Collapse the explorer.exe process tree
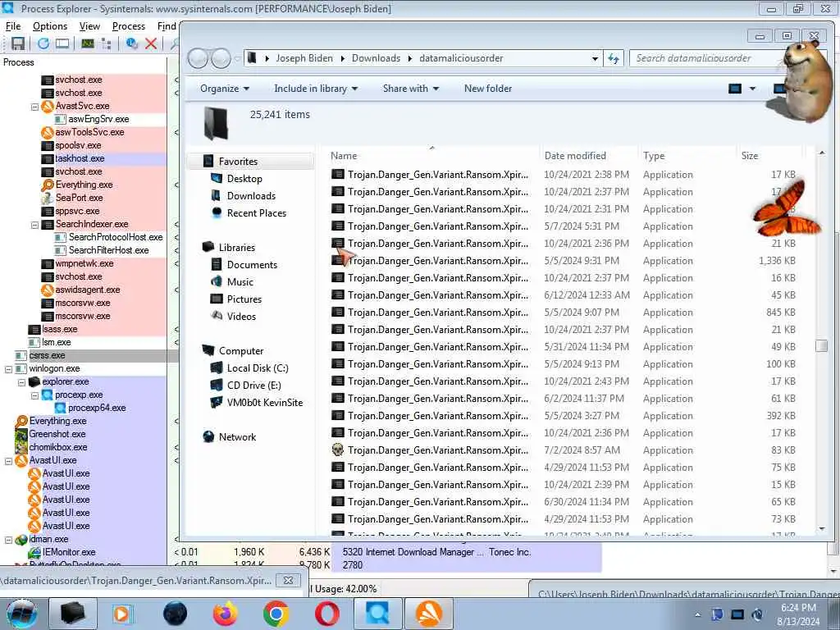 (22, 382)
